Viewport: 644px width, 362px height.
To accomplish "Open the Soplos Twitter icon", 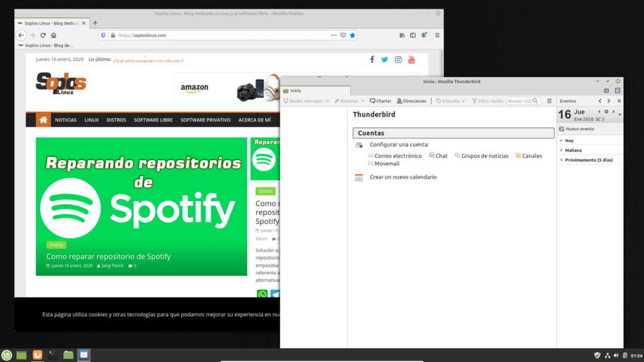I will (384, 60).
